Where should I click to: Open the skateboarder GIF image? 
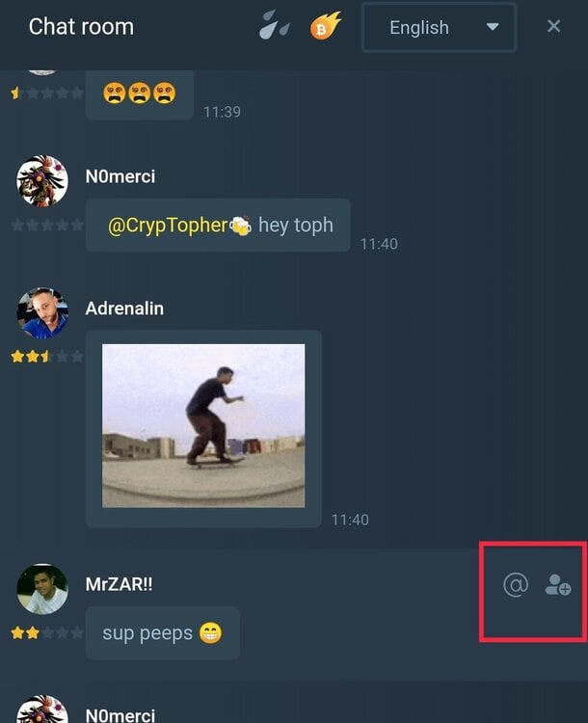(x=203, y=425)
